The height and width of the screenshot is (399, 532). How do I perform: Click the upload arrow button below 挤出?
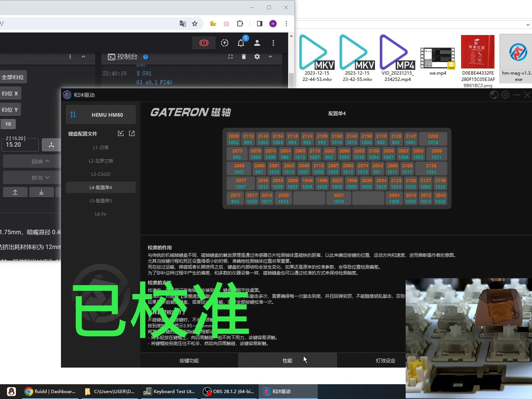tap(15, 192)
